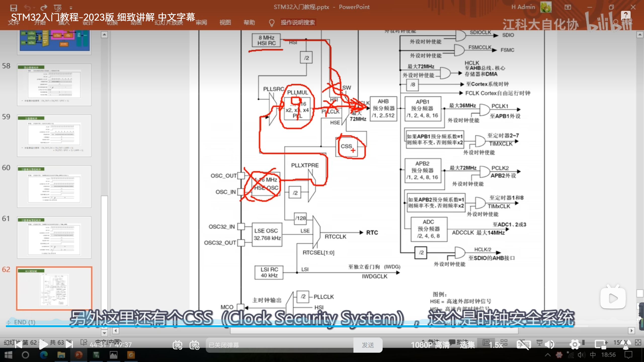Open the 审阅 ribbon tab

click(x=201, y=22)
